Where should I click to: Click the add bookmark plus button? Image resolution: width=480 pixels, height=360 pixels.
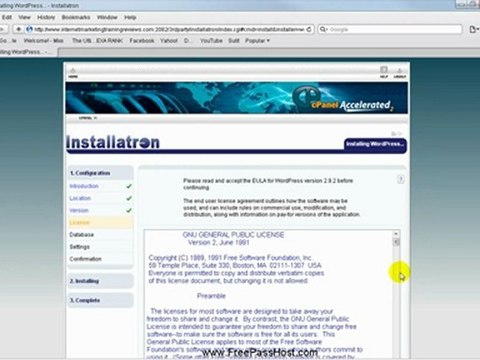click(18, 29)
